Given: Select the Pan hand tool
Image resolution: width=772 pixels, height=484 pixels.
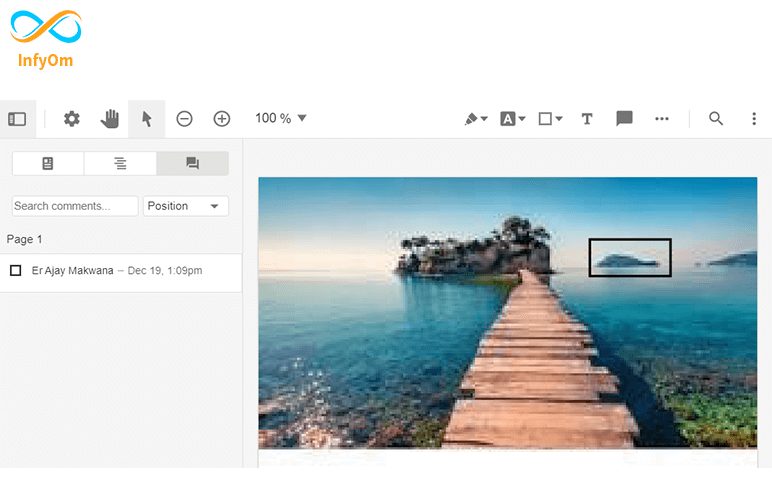Looking at the screenshot, I should point(109,119).
